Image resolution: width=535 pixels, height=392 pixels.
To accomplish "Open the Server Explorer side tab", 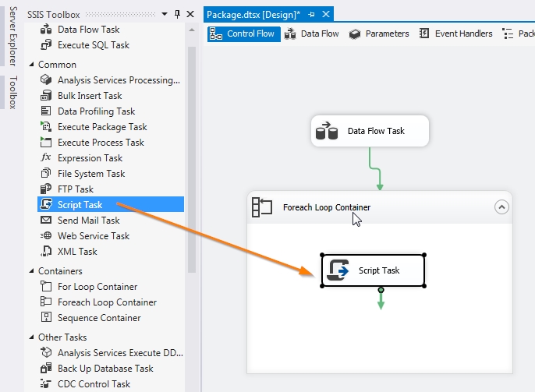I will [12, 36].
